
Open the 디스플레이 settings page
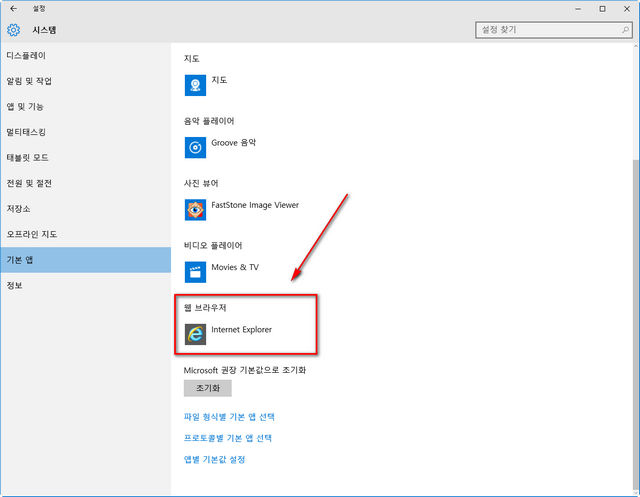86,55
